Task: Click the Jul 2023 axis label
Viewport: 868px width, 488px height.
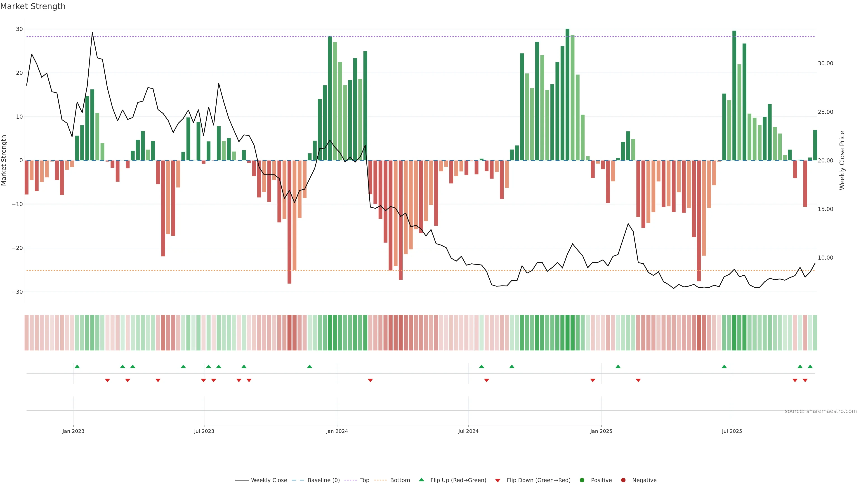Action: (x=204, y=431)
